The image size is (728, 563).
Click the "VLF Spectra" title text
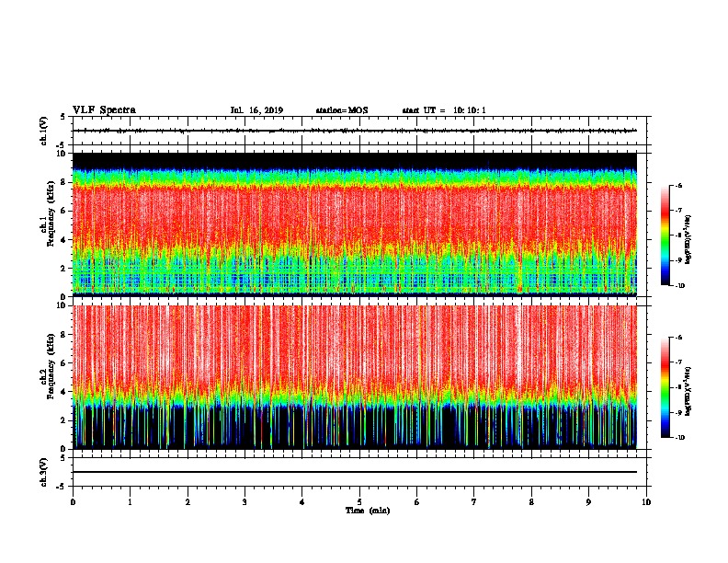click(x=104, y=110)
